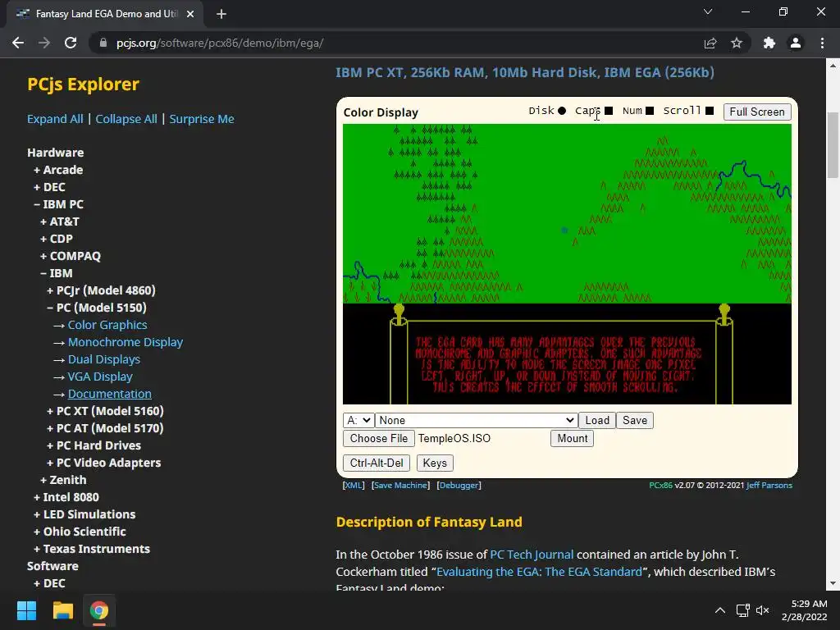Collapse the IBM PC tree node
Viewport: 840px width, 630px height.
pyautogui.click(x=58, y=204)
